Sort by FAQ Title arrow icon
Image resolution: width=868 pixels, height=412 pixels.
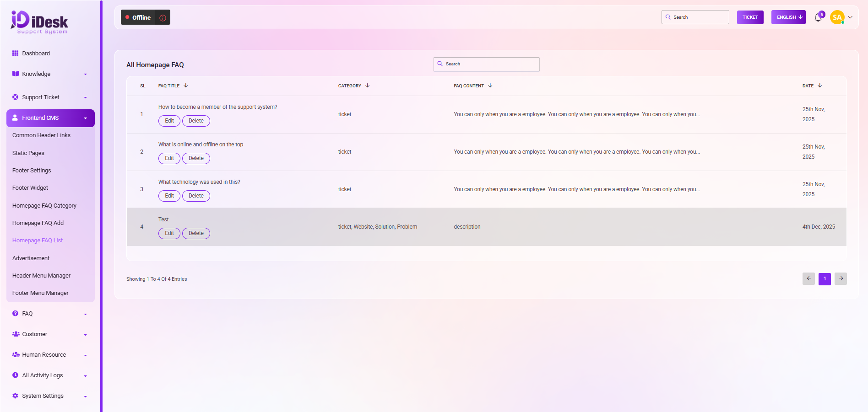coord(186,86)
